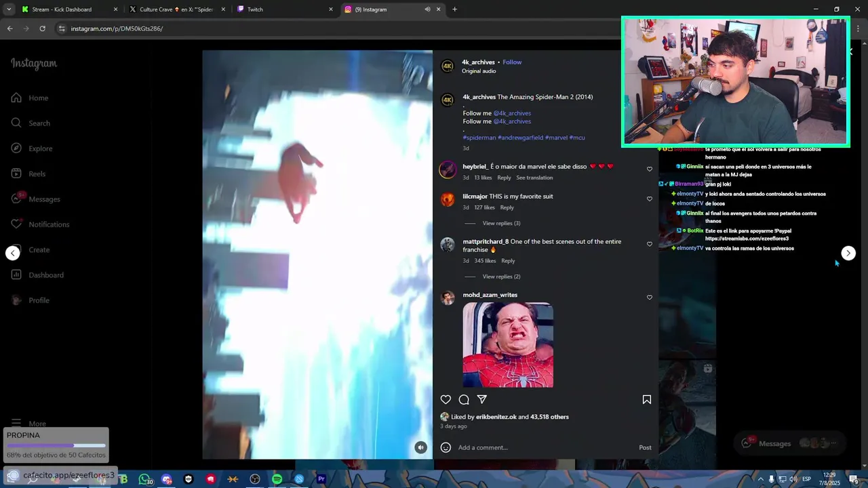Open notification center in taskbar

(x=854, y=480)
